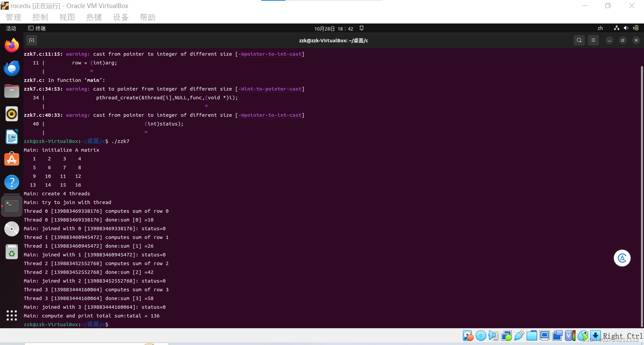Open the 热键 menu
The width and height of the screenshot is (644, 345).
[94, 17]
